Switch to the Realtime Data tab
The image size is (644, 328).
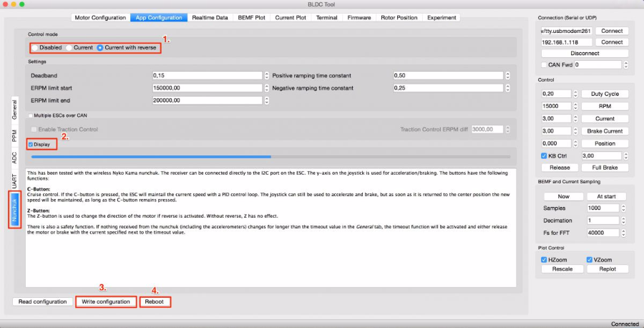(210, 17)
